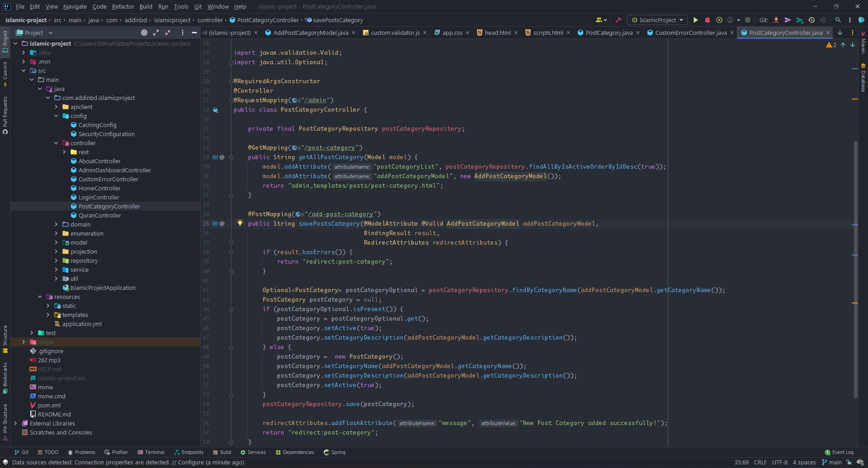
Task: Click the data sources status bar layers icon
Action: (5, 462)
